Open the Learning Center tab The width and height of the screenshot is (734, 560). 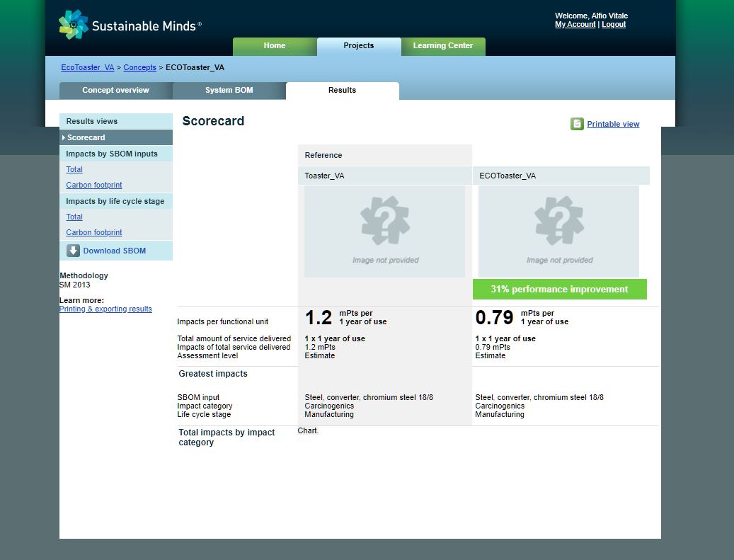[x=443, y=46]
